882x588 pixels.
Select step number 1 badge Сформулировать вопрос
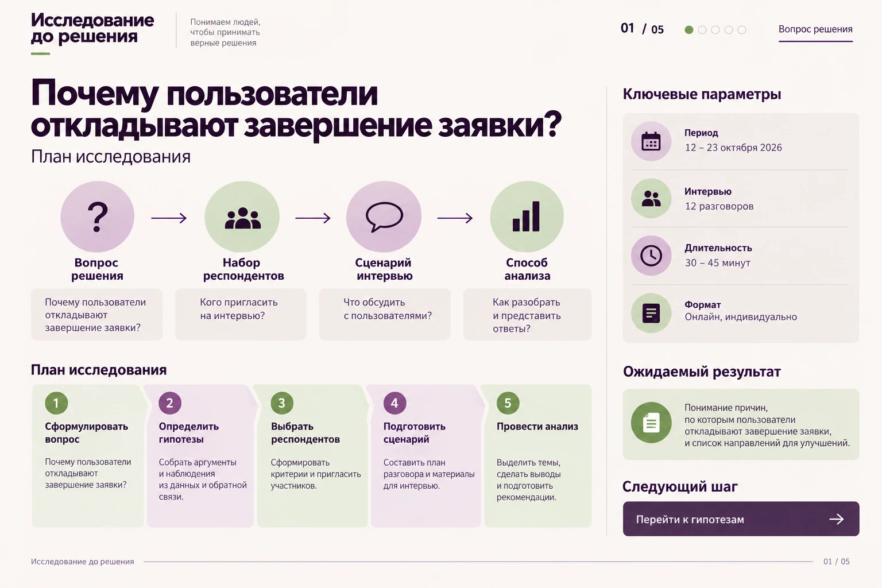56,403
